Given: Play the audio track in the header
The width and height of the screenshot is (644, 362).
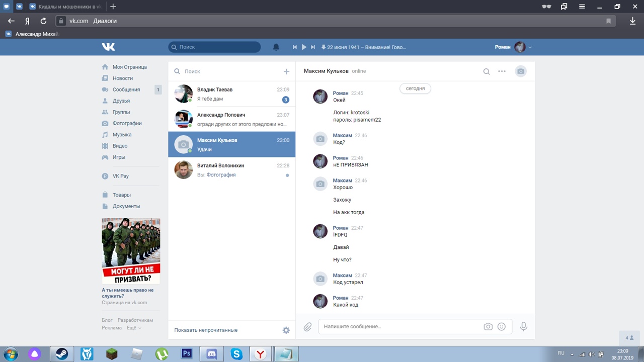Looking at the screenshot, I should tap(304, 47).
